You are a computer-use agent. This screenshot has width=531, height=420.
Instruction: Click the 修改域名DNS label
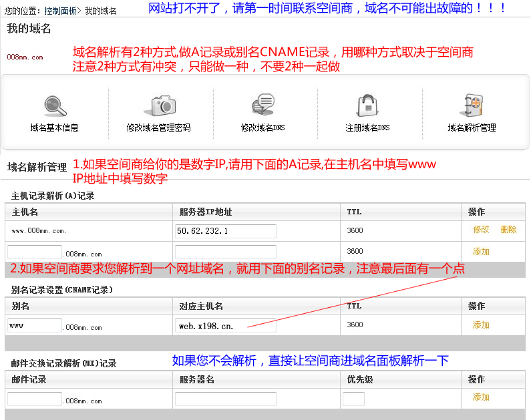pyautogui.click(x=263, y=128)
